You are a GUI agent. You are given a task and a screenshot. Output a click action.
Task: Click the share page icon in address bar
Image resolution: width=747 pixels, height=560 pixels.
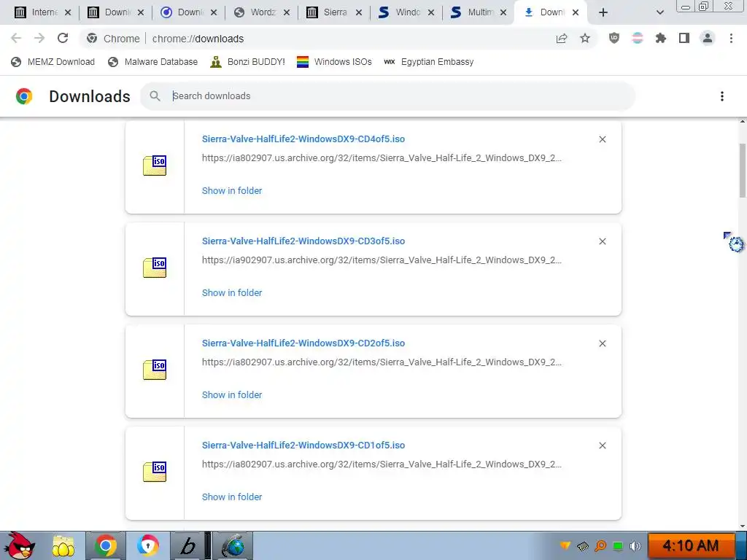point(562,39)
